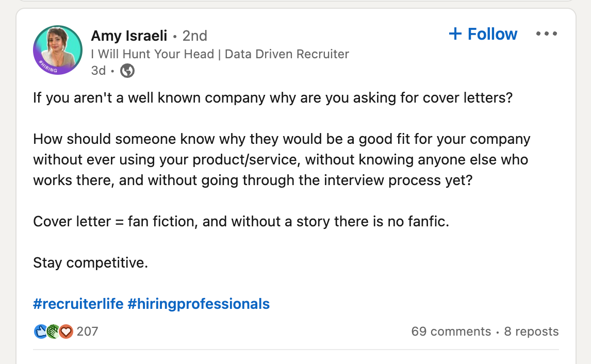Viewport: 591px width, 364px height.
Task: Click the blue thumbs-up Like reaction icon
Action: tap(40, 332)
